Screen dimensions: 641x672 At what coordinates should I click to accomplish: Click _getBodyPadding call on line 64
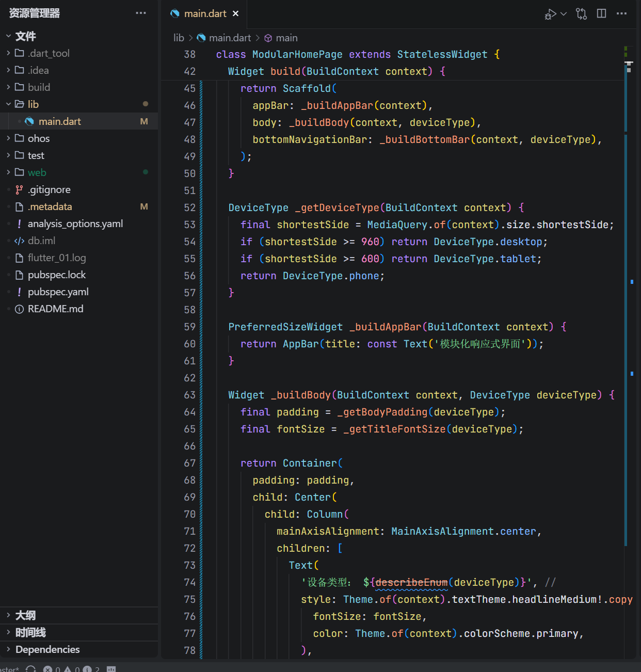click(x=382, y=412)
